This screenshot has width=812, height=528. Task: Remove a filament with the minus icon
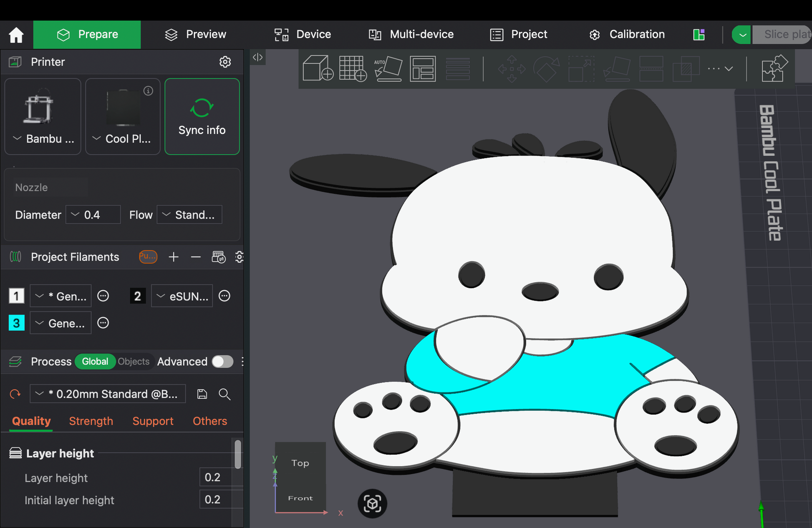pos(196,257)
